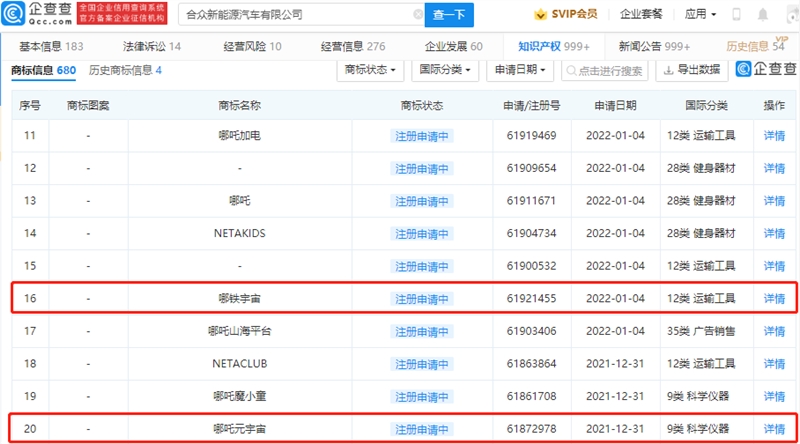Open 详情 for row 13 哪吒
This screenshot has height=444, width=800.
tap(774, 201)
